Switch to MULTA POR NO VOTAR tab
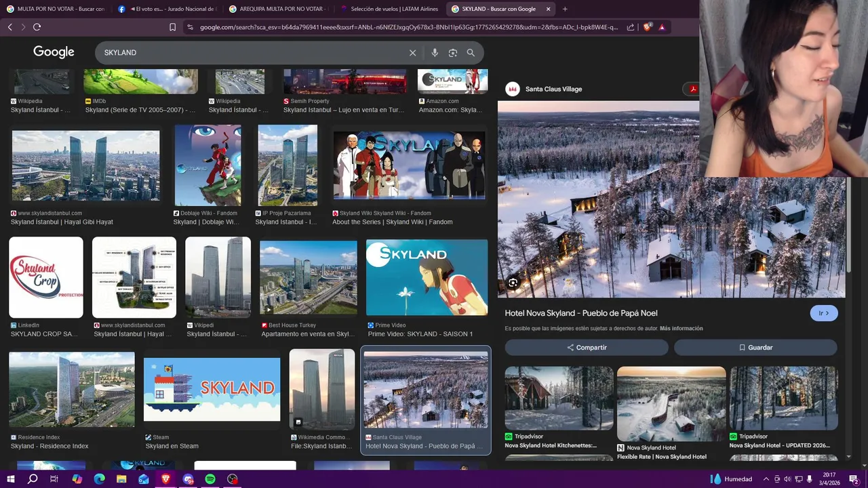Screen dimensions: 868x488 (x=56, y=9)
